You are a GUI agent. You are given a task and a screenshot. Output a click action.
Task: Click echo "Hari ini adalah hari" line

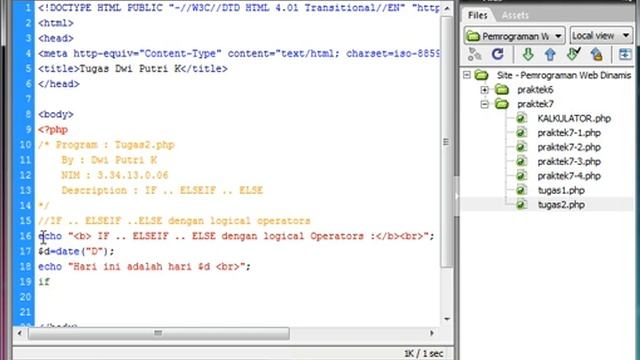click(x=144, y=267)
